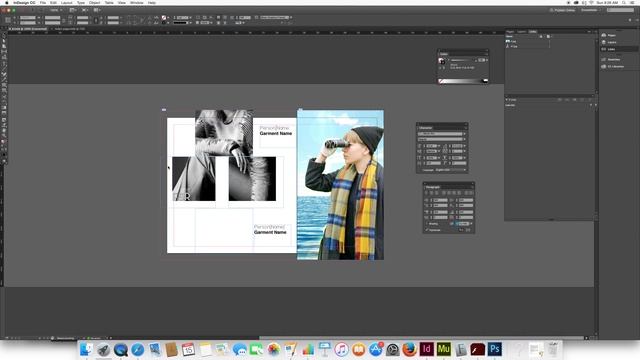Click the search field in application bar
This screenshot has width=640, height=360.
point(620,10)
